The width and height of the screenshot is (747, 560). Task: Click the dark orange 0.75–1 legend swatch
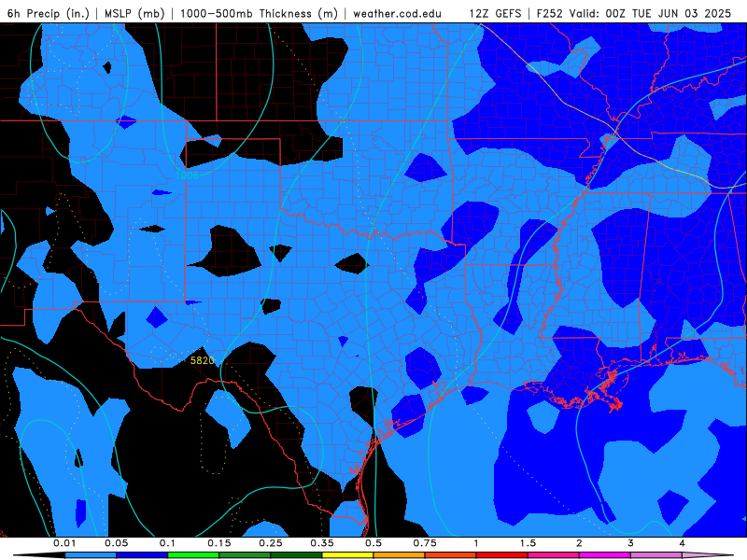click(451, 555)
